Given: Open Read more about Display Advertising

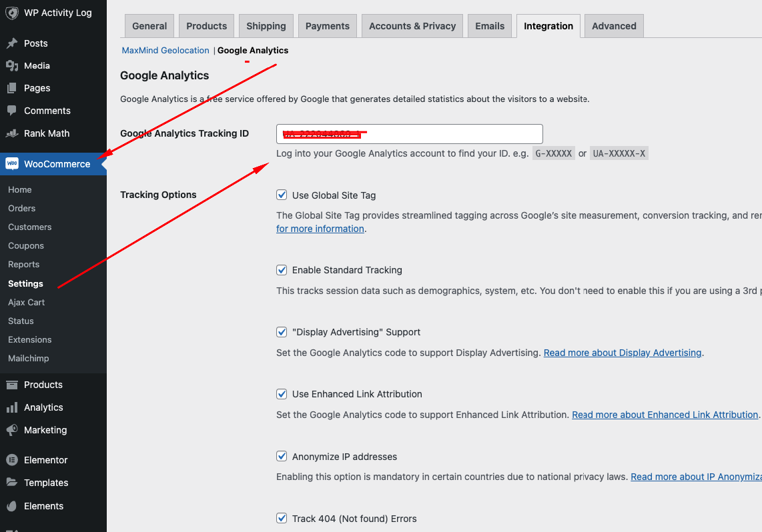Looking at the screenshot, I should 622,353.
